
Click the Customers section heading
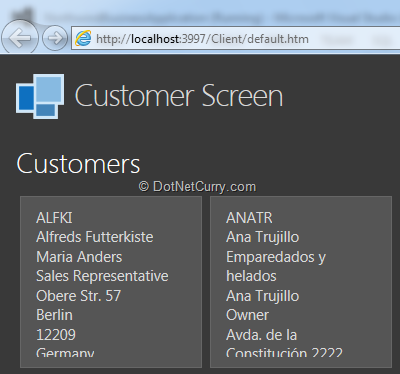click(x=78, y=164)
